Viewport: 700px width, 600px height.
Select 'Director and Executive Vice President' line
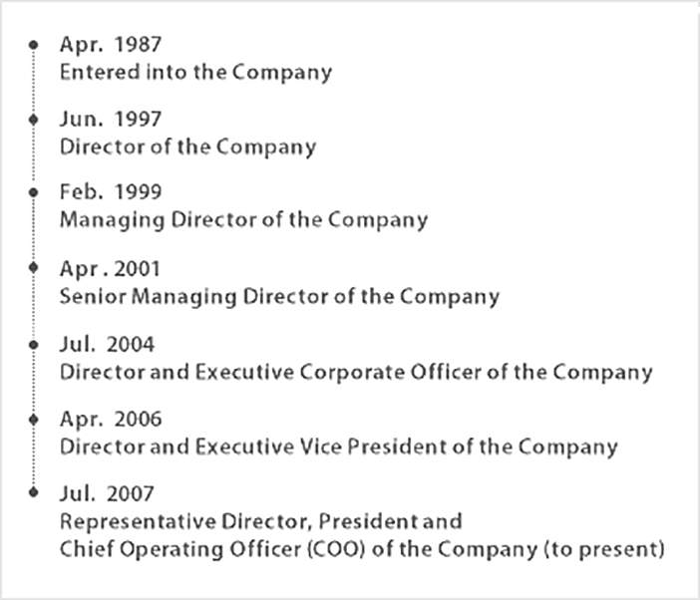click(339, 447)
